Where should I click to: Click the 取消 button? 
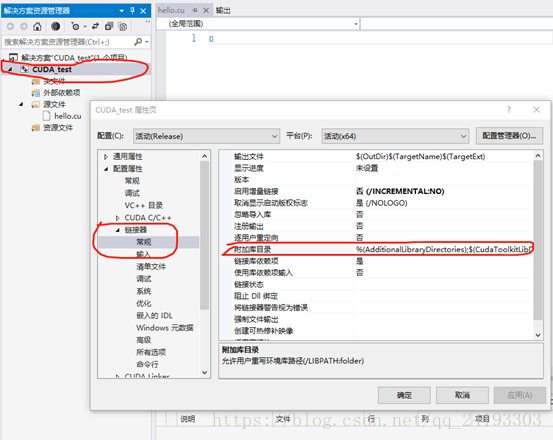[x=462, y=395]
